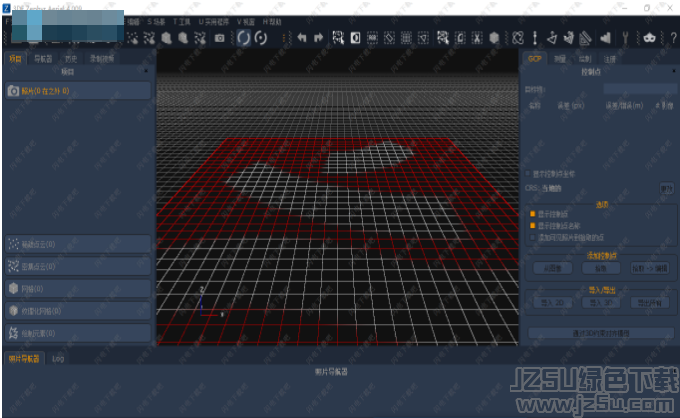Toggle the 显示控制点名称 checkbox
680x418 pixels.
click(x=533, y=225)
